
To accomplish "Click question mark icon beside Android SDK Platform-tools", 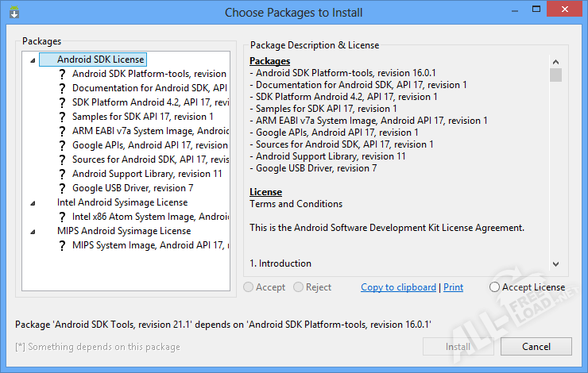I will [62, 74].
